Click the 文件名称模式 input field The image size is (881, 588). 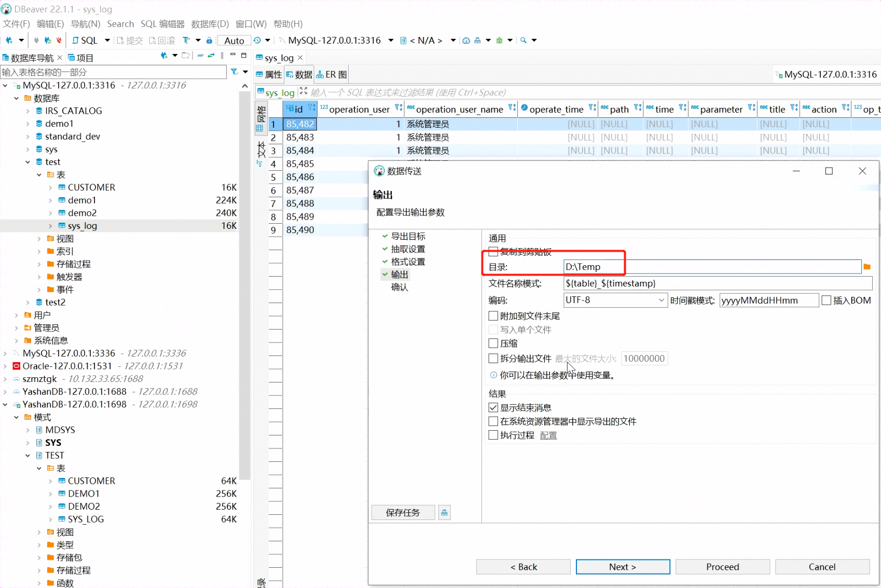pyautogui.click(x=718, y=283)
